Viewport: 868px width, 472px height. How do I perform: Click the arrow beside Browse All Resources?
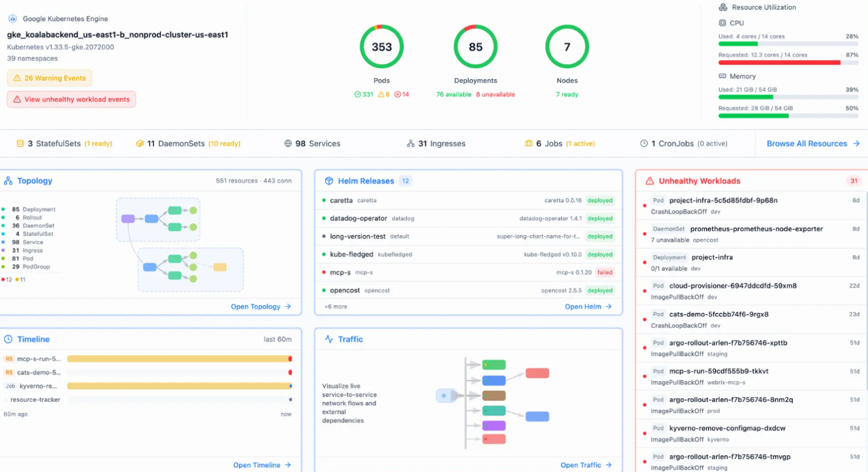point(856,144)
